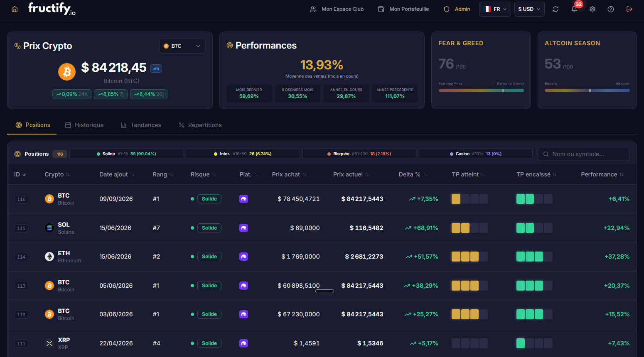Image resolution: width=644 pixels, height=357 pixels.
Task: Open the FR language dropdown
Action: tap(495, 9)
